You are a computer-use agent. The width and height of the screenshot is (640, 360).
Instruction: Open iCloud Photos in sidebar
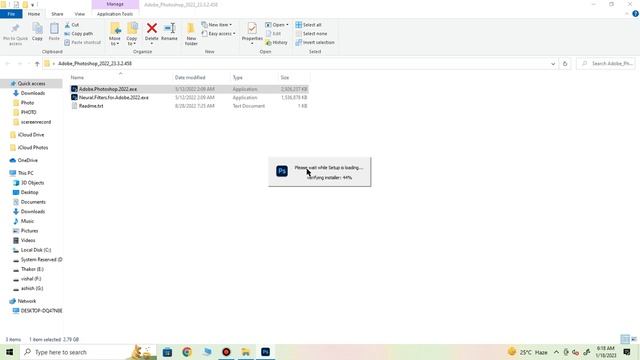click(x=33, y=148)
